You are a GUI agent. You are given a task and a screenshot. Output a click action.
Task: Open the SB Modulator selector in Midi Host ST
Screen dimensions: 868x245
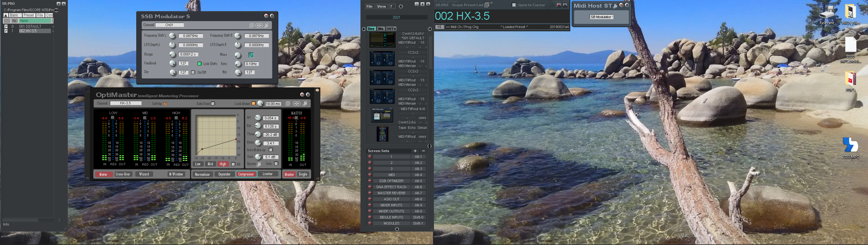[601, 17]
